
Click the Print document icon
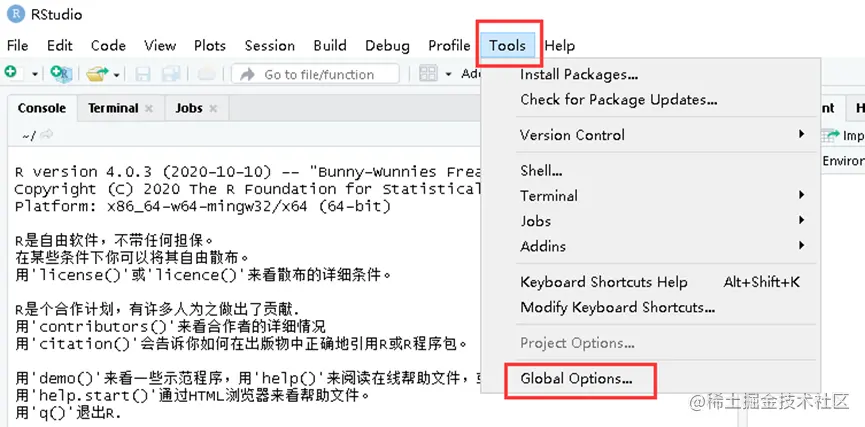[x=205, y=74]
